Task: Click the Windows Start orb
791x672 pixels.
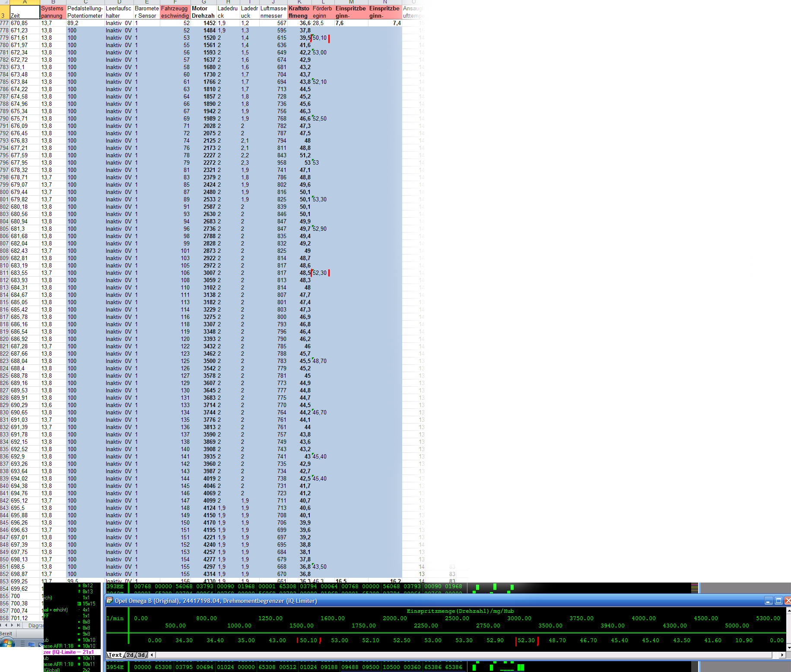Action: click(x=7, y=642)
